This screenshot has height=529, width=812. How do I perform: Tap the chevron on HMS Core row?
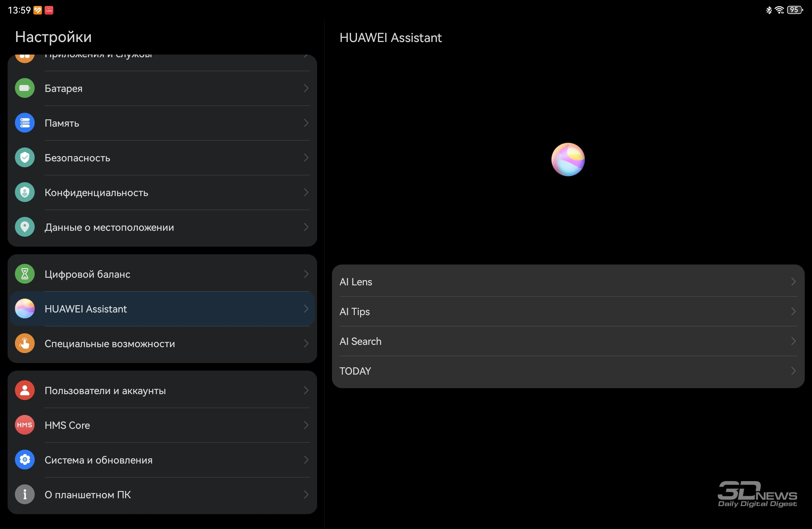[x=306, y=425]
